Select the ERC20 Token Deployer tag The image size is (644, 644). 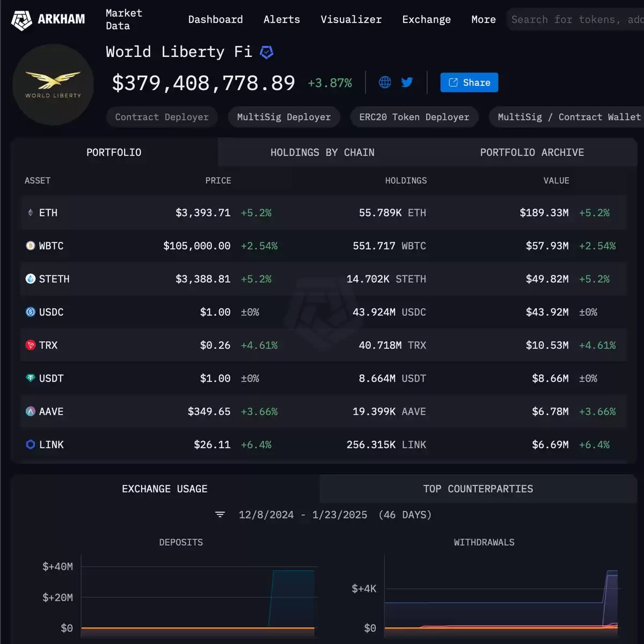coord(414,117)
